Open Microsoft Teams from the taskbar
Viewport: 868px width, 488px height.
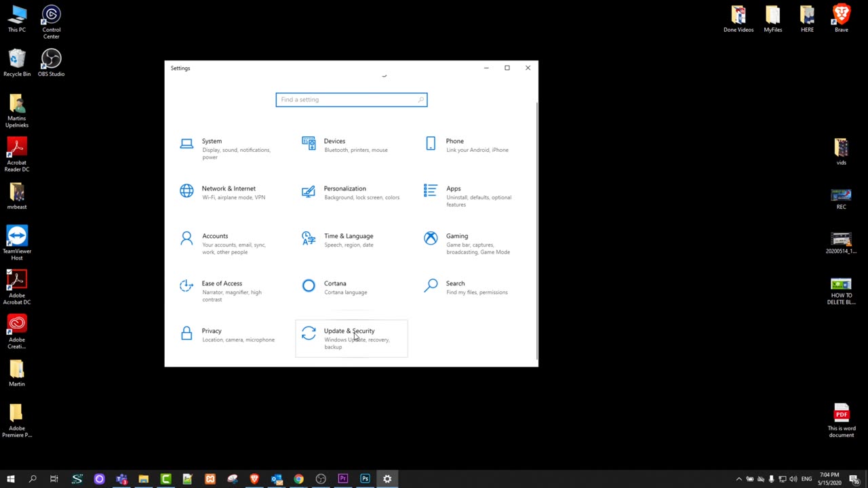coord(121,479)
